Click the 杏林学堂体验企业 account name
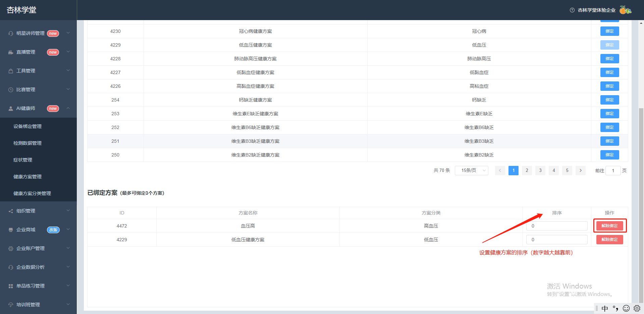Image resolution: width=644 pixels, height=314 pixels. click(x=596, y=10)
